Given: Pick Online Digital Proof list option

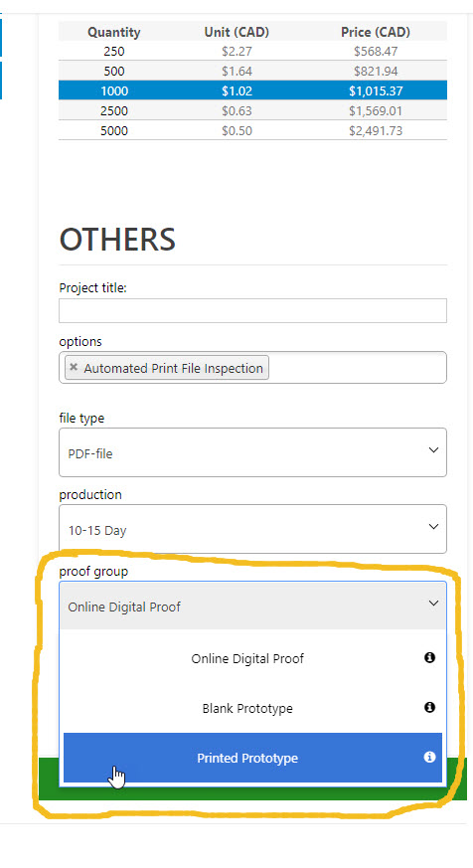Looking at the screenshot, I should click(x=252, y=658).
